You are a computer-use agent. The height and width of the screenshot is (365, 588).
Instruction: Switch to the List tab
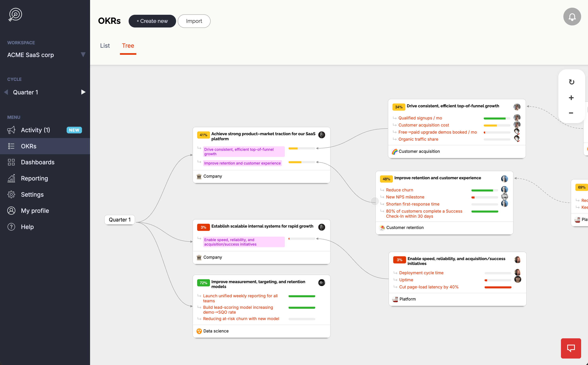click(x=105, y=46)
